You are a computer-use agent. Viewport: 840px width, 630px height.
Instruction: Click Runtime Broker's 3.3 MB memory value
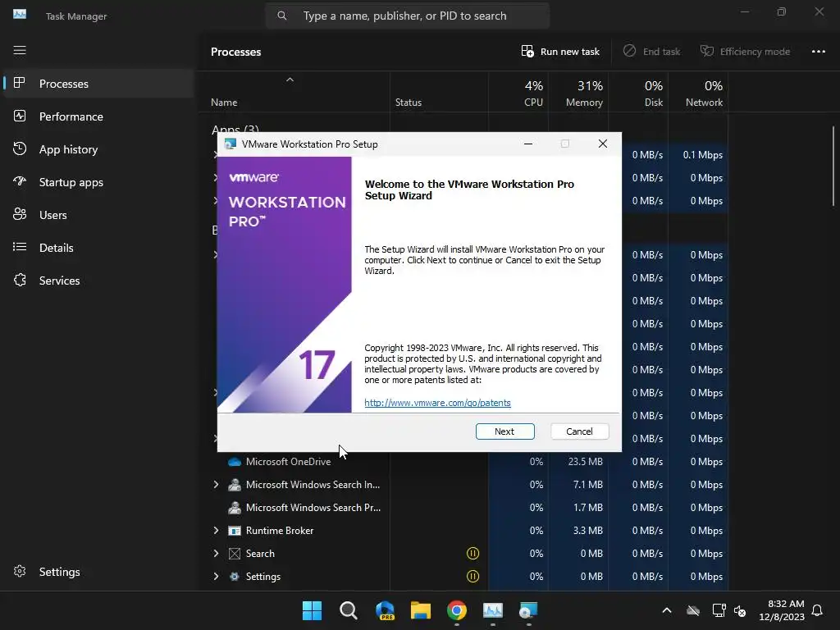point(587,531)
